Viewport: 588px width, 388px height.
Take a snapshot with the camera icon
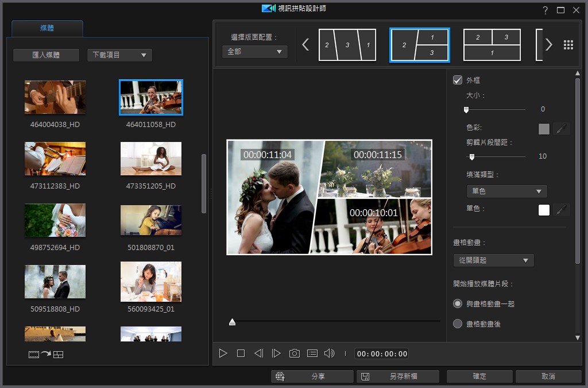(x=294, y=353)
